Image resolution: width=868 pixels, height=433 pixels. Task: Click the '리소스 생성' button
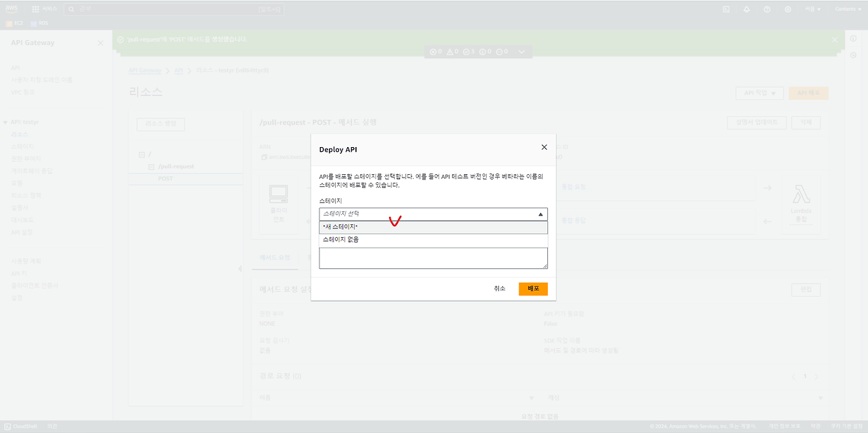(x=161, y=124)
